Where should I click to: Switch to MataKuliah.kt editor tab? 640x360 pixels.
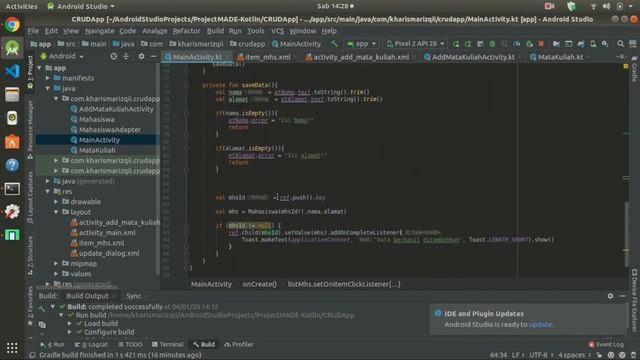(560, 57)
